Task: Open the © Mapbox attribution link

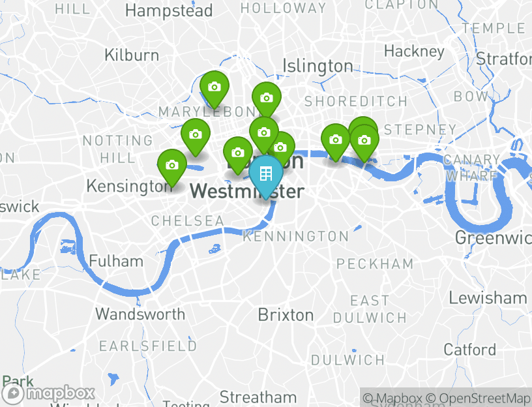Action: click(392, 398)
